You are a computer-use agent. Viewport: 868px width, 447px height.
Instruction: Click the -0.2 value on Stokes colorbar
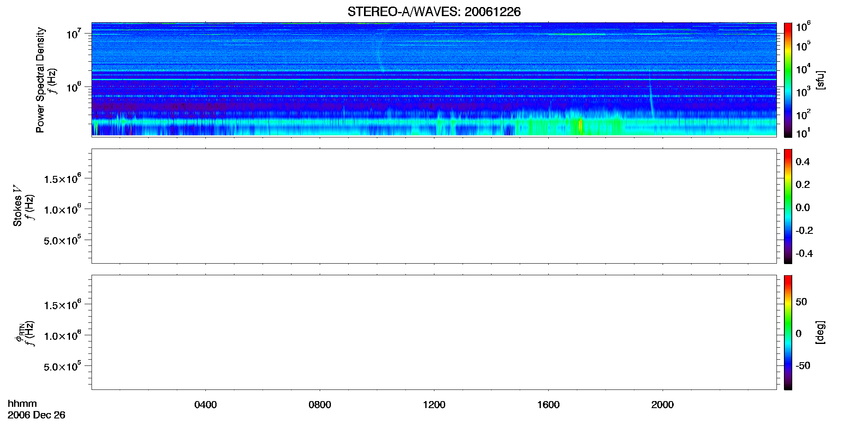804,231
